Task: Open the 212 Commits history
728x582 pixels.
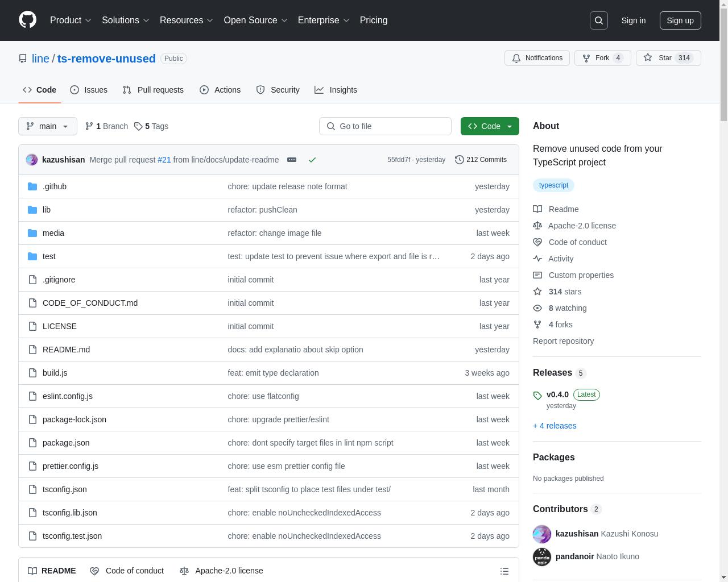Action: (x=481, y=160)
